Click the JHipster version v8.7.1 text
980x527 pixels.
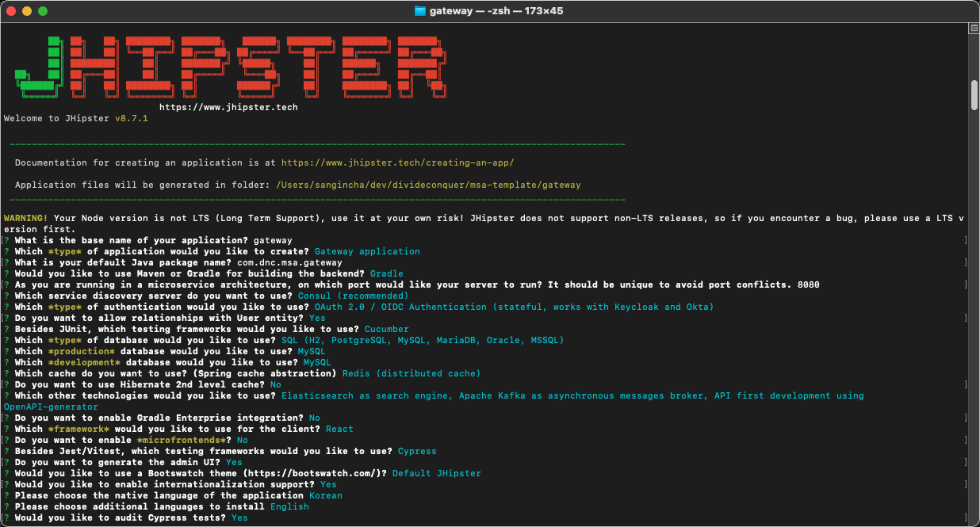coord(131,118)
